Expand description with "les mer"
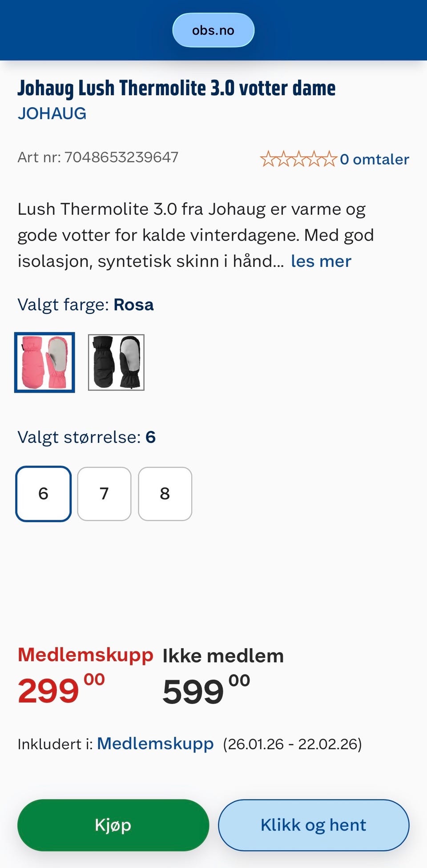The width and height of the screenshot is (427, 868). (321, 261)
